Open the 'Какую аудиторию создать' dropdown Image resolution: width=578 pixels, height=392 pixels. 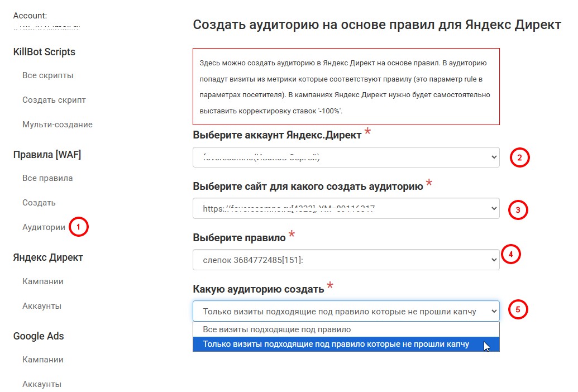pyautogui.click(x=346, y=312)
